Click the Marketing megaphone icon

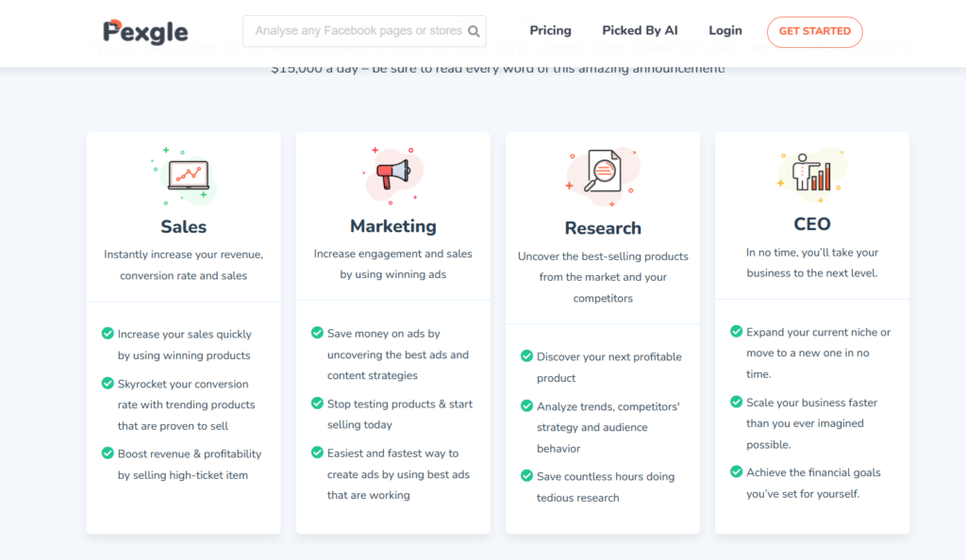pyautogui.click(x=393, y=173)
